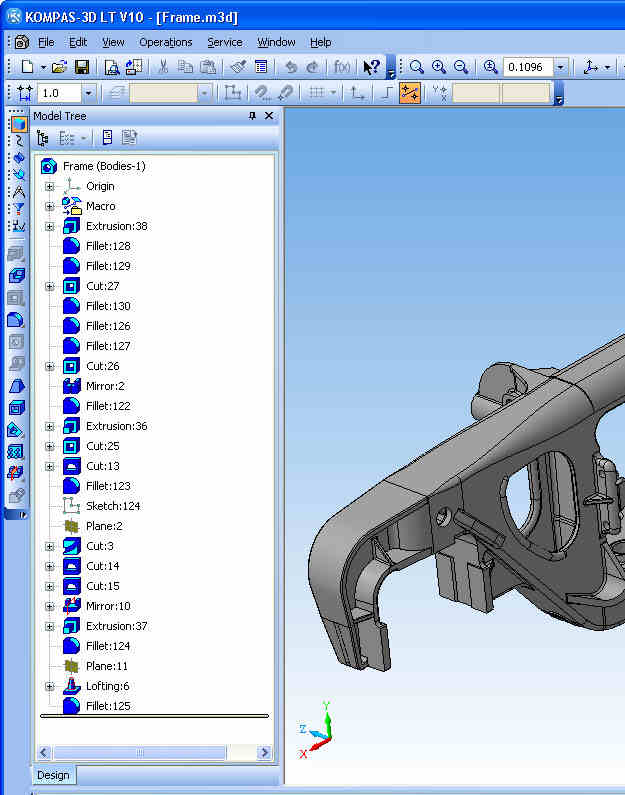Click Model Tree scroll left arrow
Screen dimensions: 625x795
coord(44,752)
